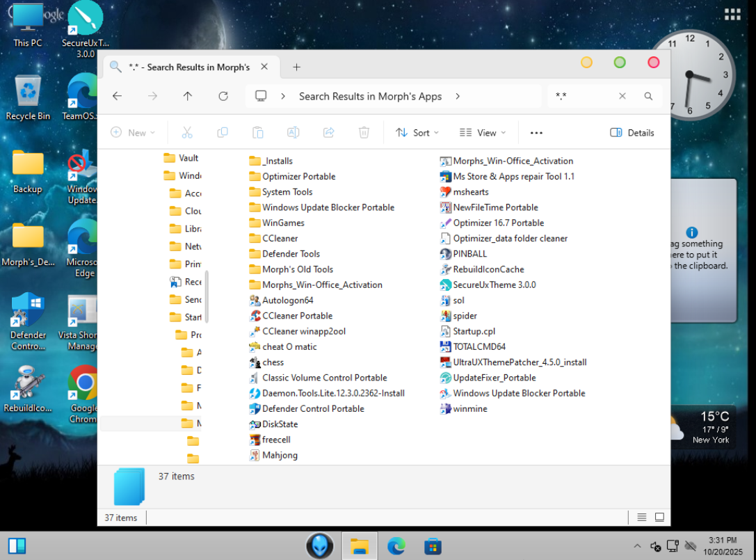The height and width of the screenshot is (560, 756).
Task: Add a new tab in File Explorer
Action: point(296,67)
